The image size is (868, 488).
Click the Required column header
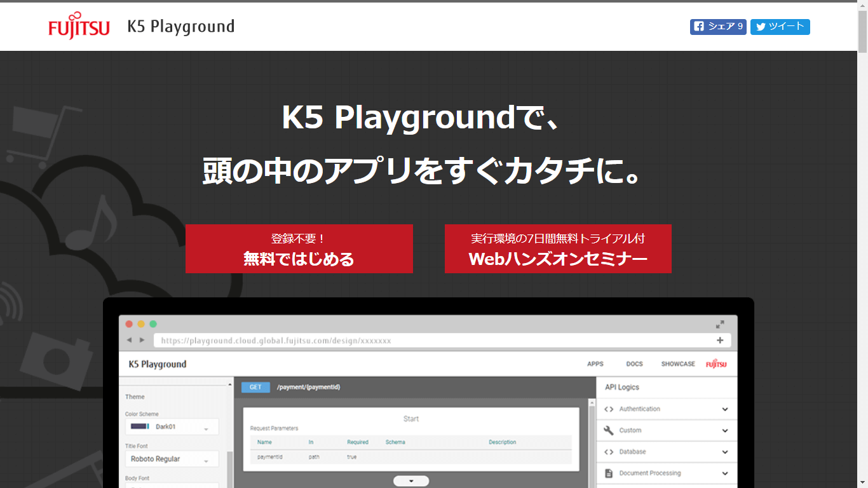click(358, 442)
